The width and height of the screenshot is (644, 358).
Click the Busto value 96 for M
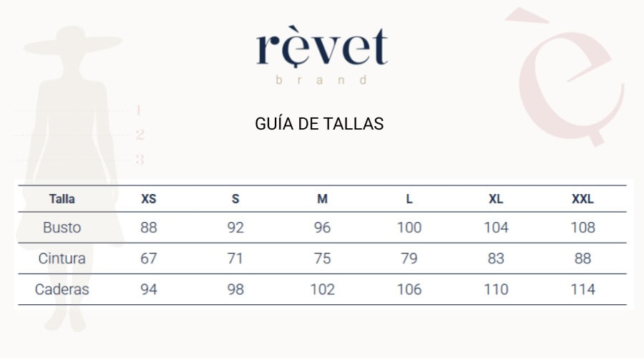pyautogui.click(x=322, y=228)
